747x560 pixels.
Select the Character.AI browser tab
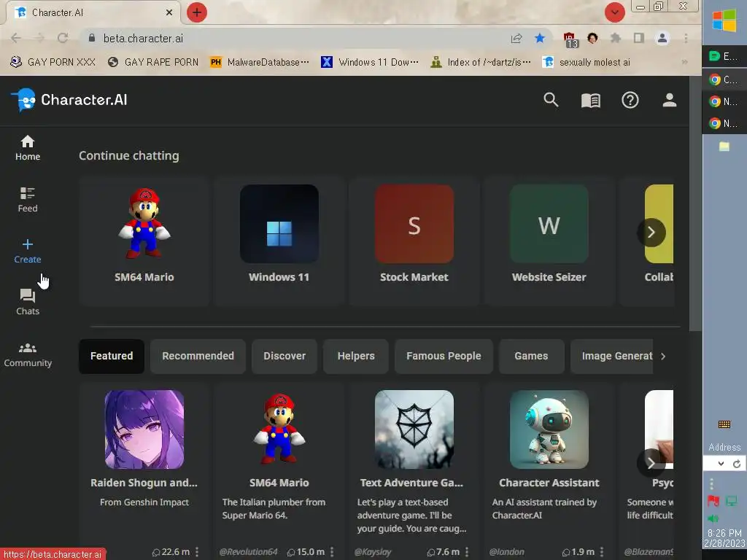pos(93,13)
